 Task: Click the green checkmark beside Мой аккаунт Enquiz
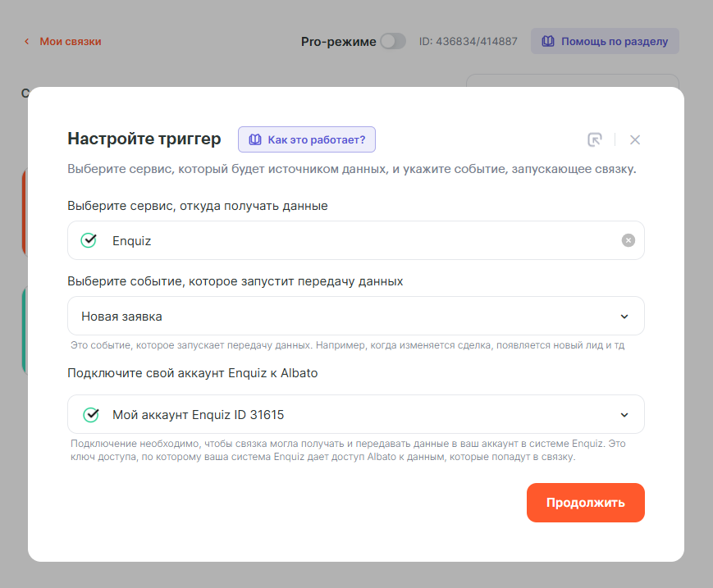91,415
